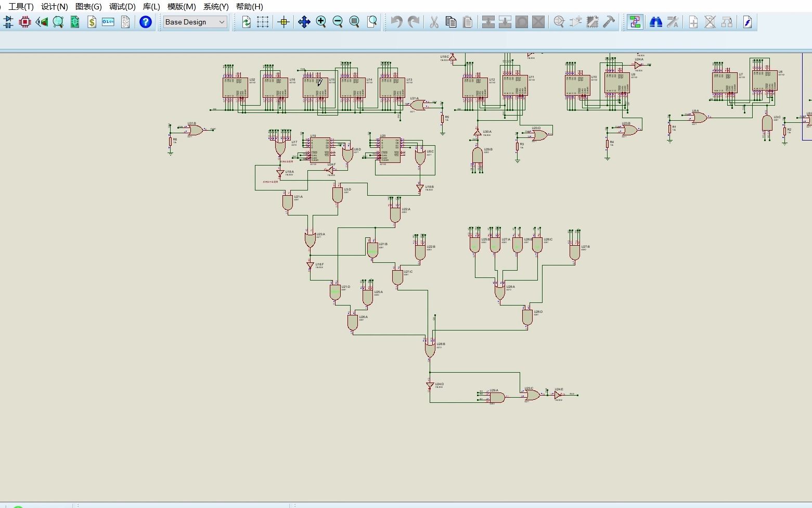The image size is (812, 508).
Task: Click the Block Delete icon
Action: (x=538, y=22)
